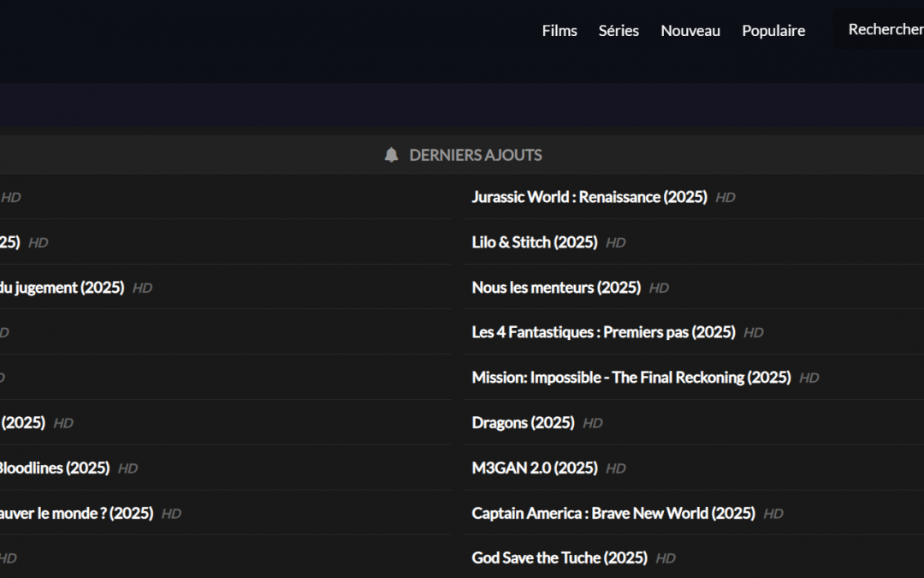Open the M3GAN 2.0 (2025) link

click(x=535, y=468)
